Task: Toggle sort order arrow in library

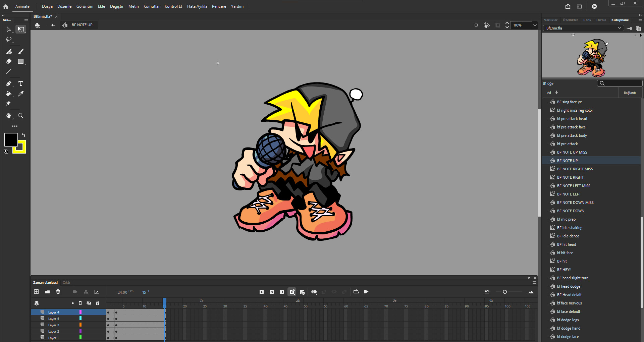Action: 556,93
